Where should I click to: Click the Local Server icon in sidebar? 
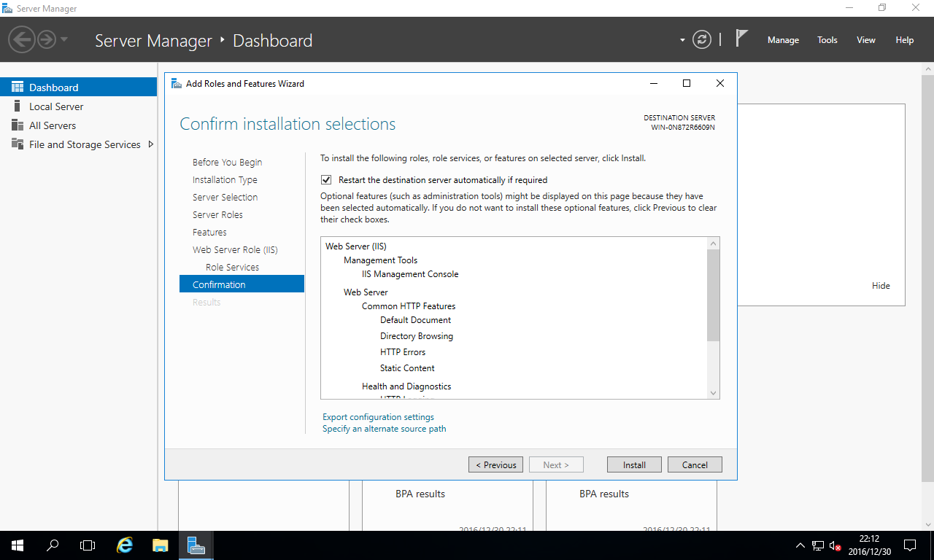tap(17, 106)
